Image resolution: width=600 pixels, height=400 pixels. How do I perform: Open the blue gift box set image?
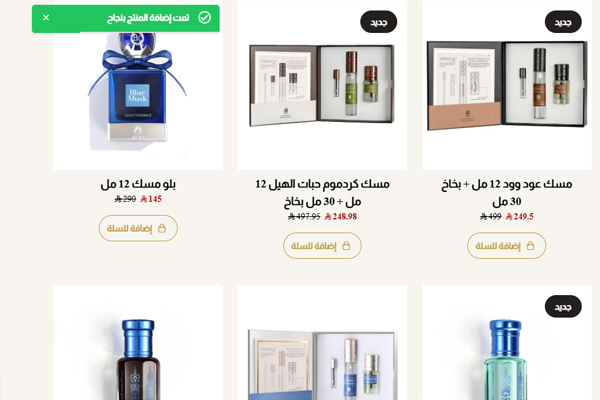coord(322,343)
